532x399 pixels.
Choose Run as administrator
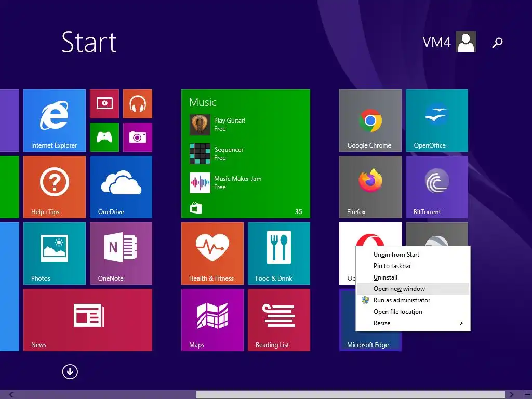coord(413,300)
